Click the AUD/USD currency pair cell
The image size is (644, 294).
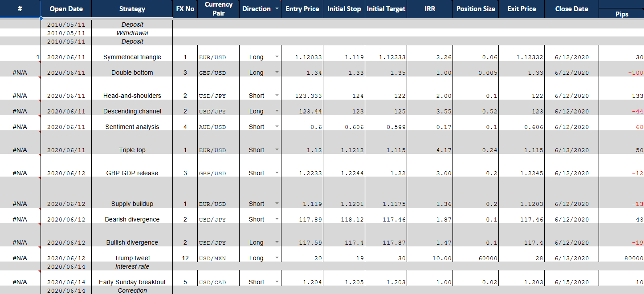click(x=219, y=123)
